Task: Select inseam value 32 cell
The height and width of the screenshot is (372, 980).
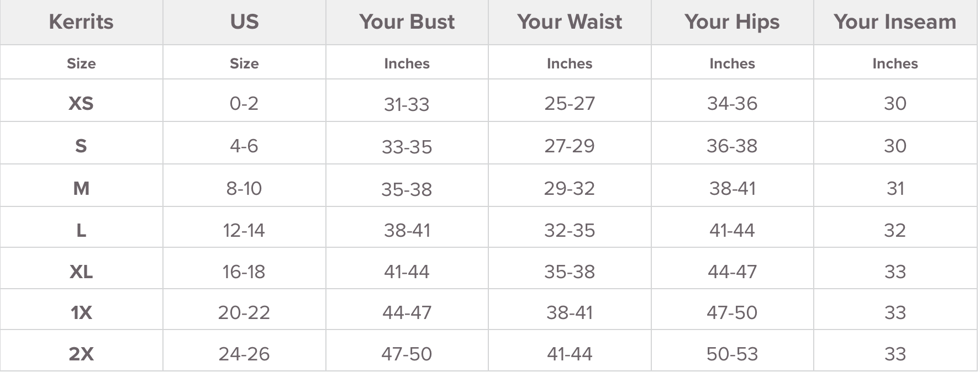Action: (x=895, y=230)
